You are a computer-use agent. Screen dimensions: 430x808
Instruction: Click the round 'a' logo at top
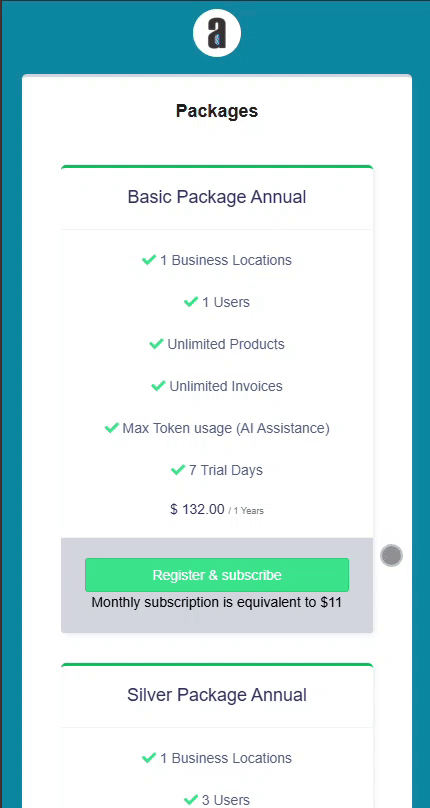[x=217, y=33]
